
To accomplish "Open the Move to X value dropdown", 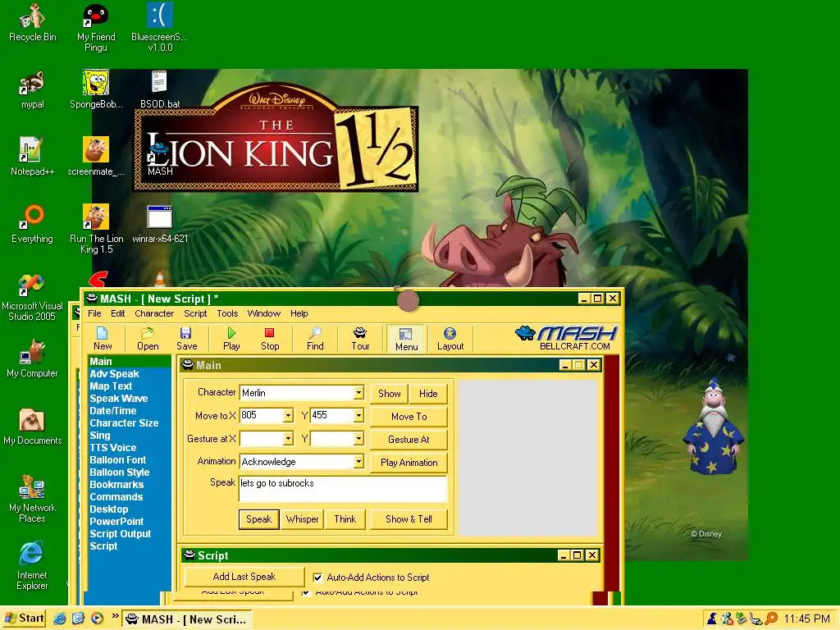I will click(288, 415).
